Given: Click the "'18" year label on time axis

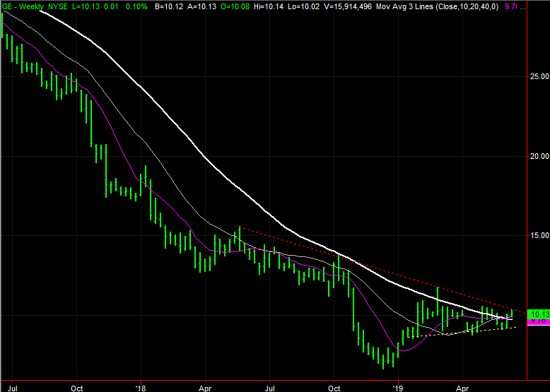Looking at the screenshot, I should 141,388.
